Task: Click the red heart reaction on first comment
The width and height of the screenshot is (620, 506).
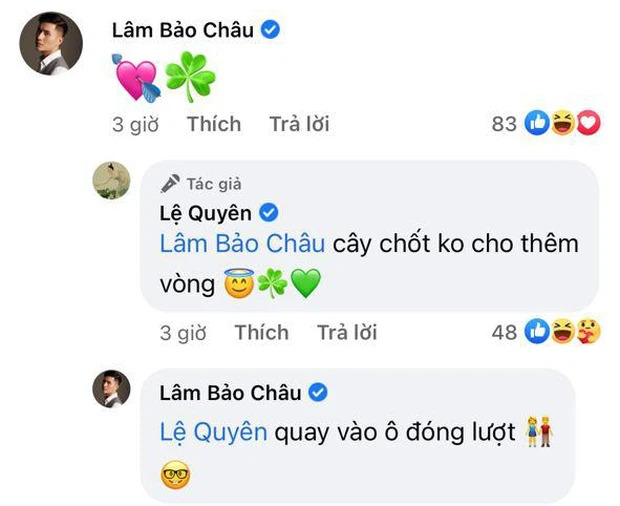Action: tap(588, 123)
